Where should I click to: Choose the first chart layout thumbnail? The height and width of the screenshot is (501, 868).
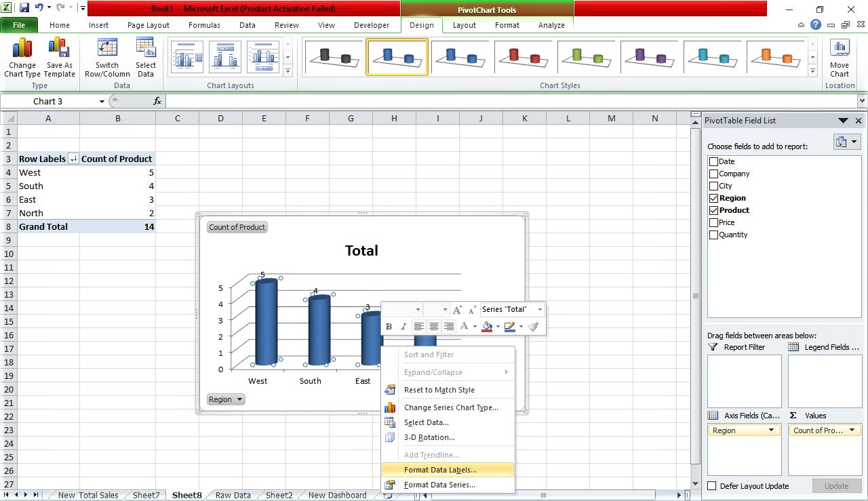click(x=186, y=56)
